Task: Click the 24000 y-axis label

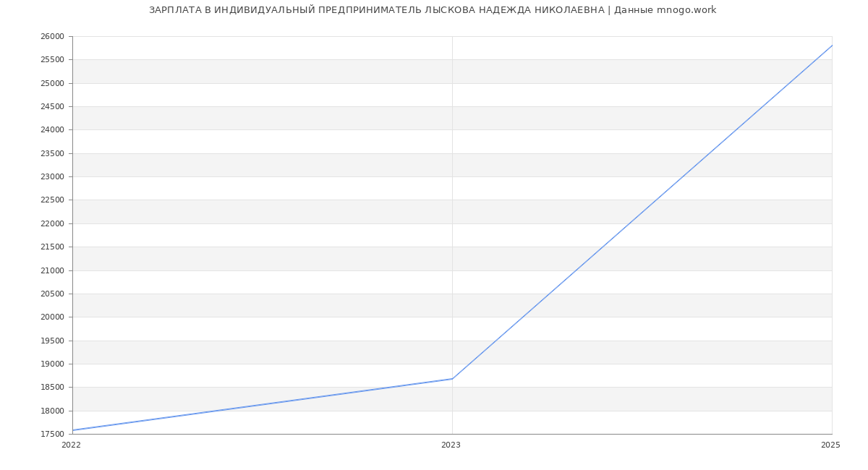Action: click(x=52, y=130)
